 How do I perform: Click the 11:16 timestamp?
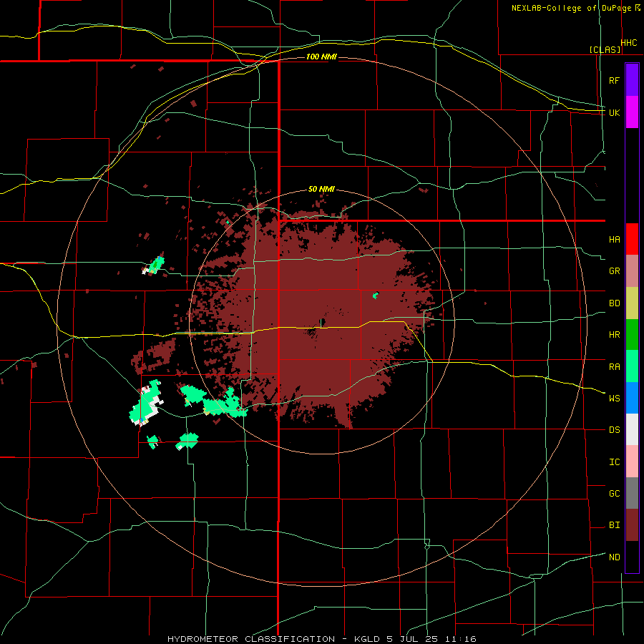point(462,639)
